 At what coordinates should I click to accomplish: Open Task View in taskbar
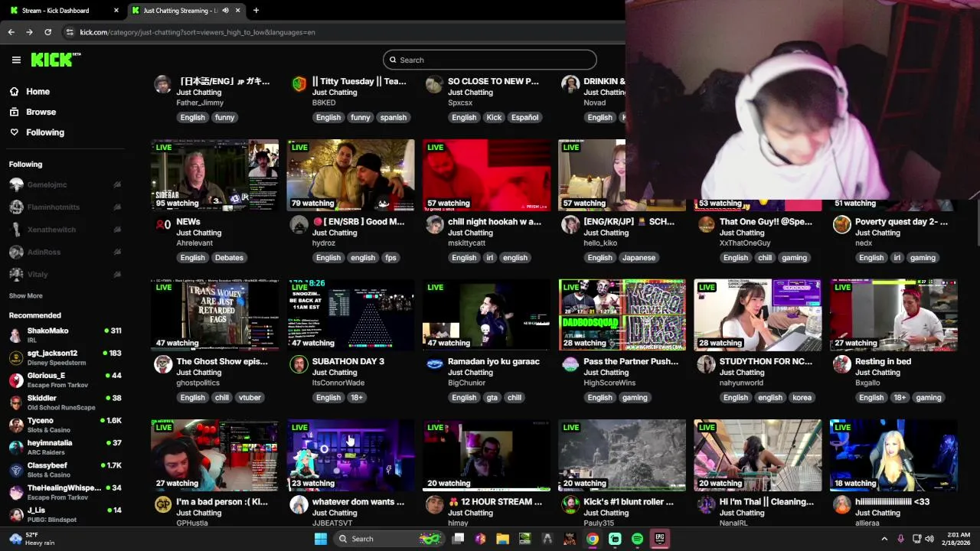(458, 539)
